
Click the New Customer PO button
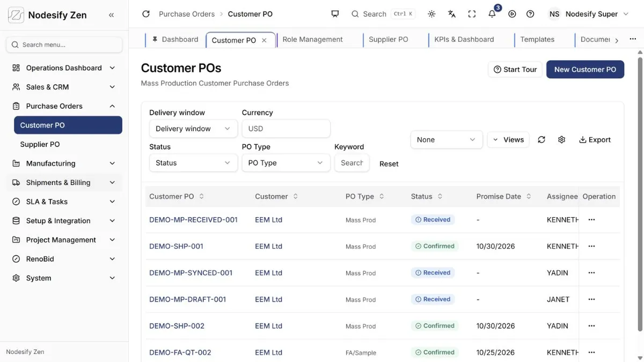[x=585, y=69]
